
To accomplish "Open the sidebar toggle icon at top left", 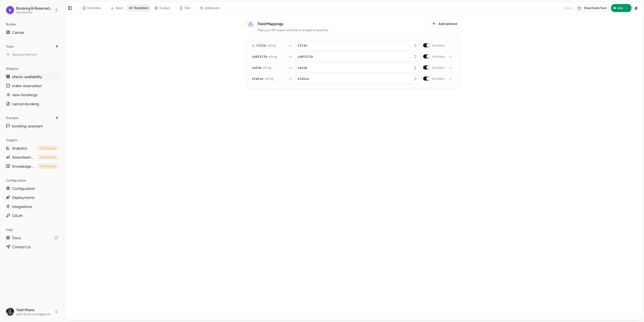I will coord(70,8).
